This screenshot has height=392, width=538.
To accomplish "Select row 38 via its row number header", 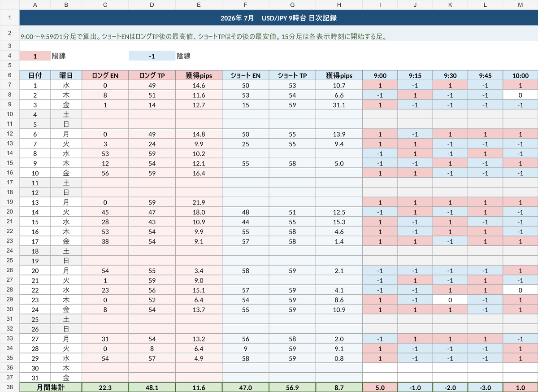I will [x=10, y=387].
